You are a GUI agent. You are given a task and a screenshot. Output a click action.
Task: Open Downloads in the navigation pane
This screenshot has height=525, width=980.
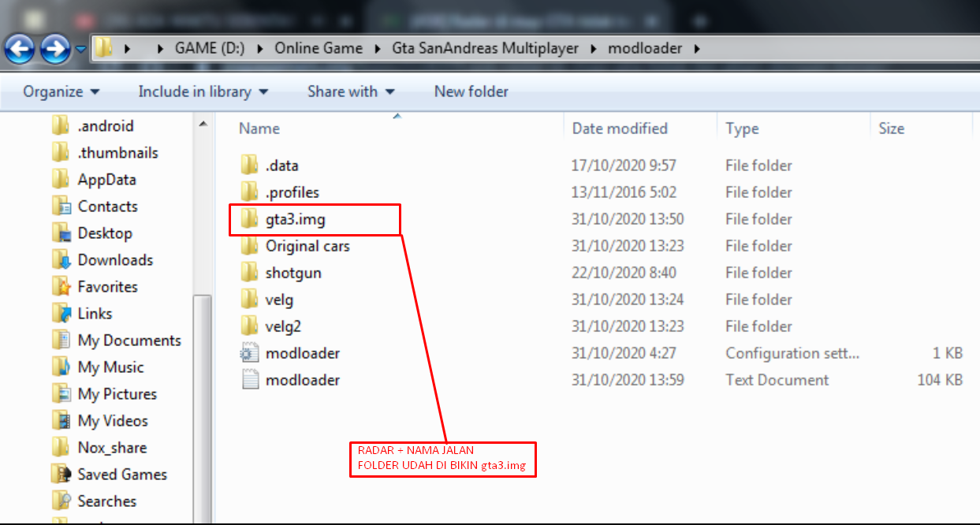[x=115, y=260]
